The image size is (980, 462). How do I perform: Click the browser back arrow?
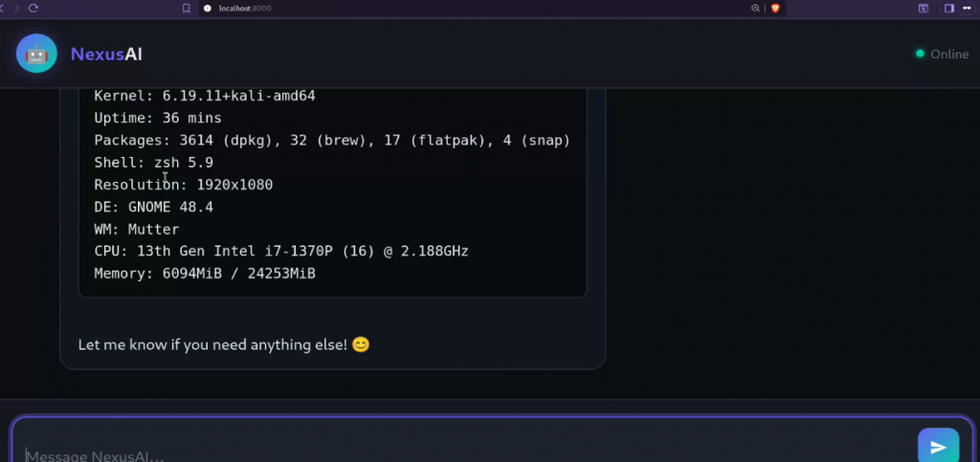[x=3, y=8]
